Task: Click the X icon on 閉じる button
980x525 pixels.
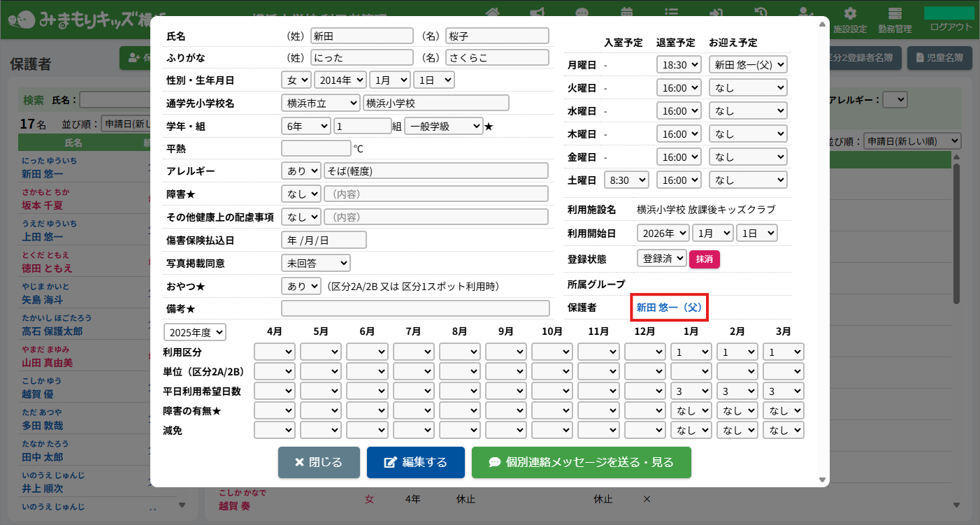Action: [299, 463]
